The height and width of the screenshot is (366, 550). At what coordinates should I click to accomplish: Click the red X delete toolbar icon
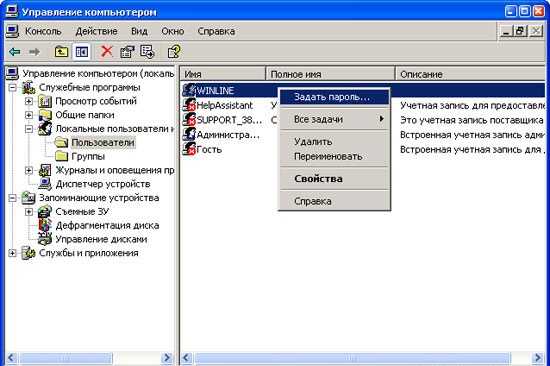click(x=107, y=51)
